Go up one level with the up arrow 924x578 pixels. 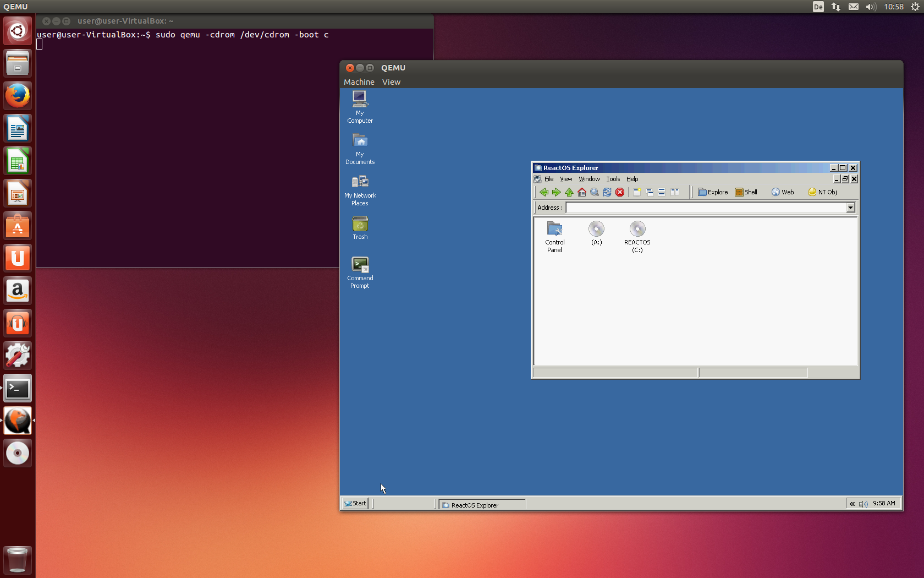pos(569,192)
